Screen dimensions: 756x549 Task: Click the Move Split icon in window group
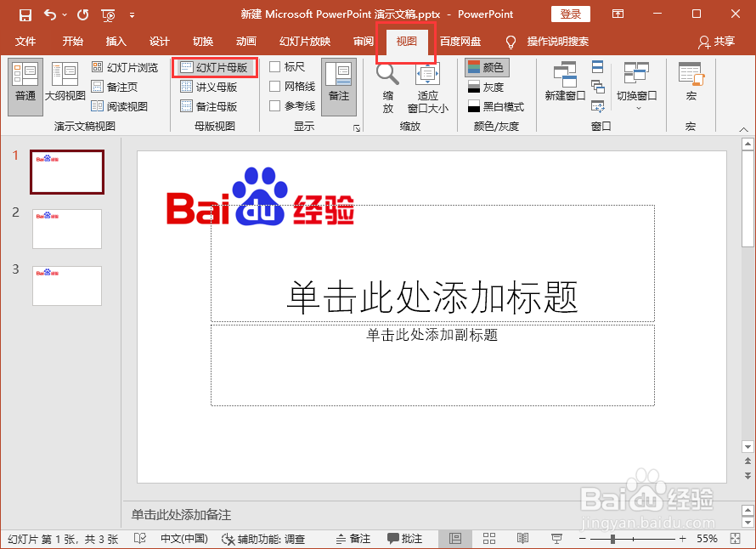point(597,106)
